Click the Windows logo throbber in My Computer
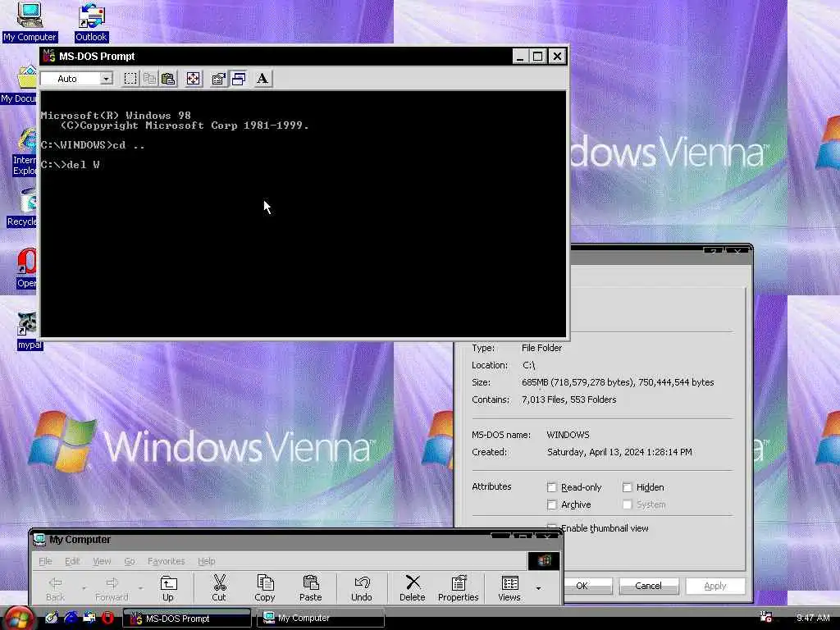Screen dimensions: 840x630 point(545,560)
